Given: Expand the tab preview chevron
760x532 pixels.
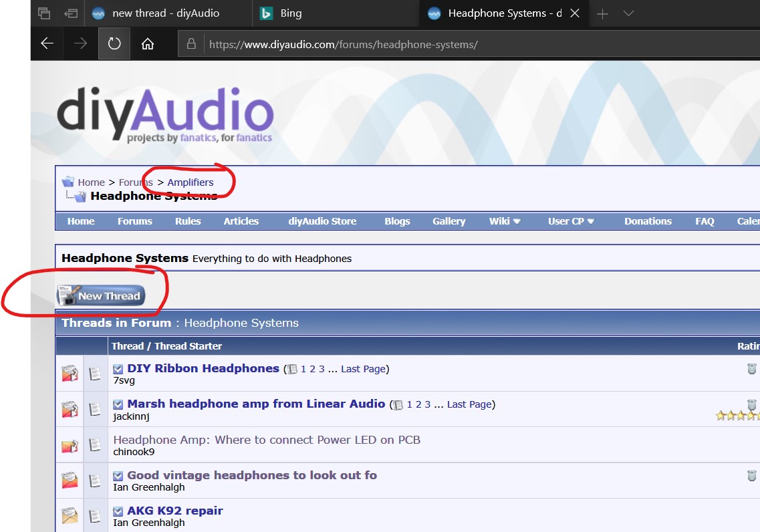Looking at the screenshot, I should (628, 13).
